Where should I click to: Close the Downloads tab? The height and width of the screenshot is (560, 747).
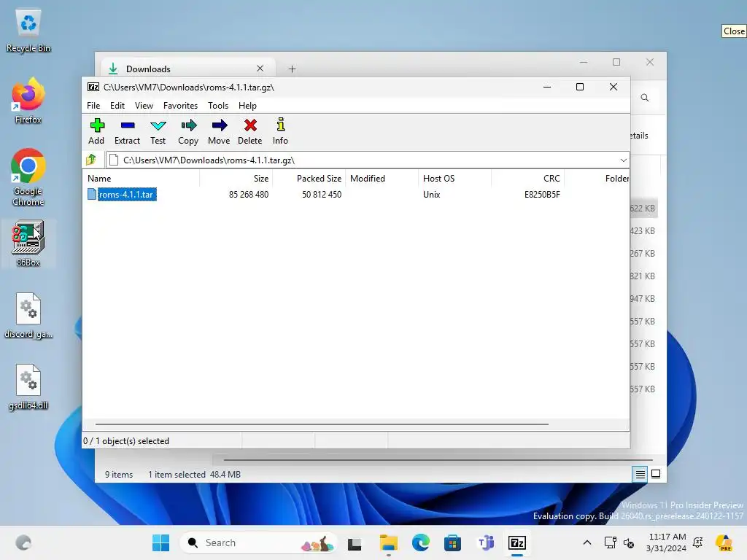(x=260, y=69)
